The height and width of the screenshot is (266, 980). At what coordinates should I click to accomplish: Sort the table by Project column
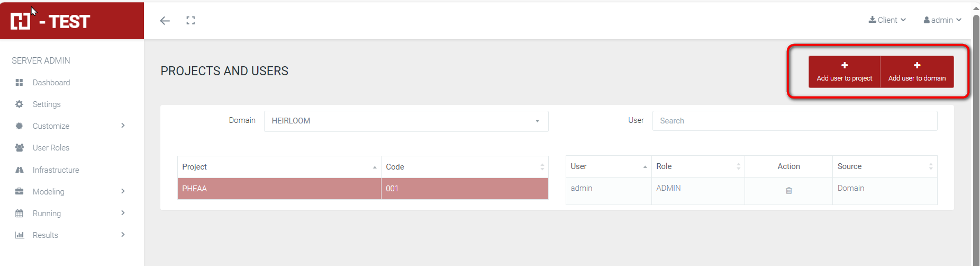pyautogui.click(x=279, y=167)
